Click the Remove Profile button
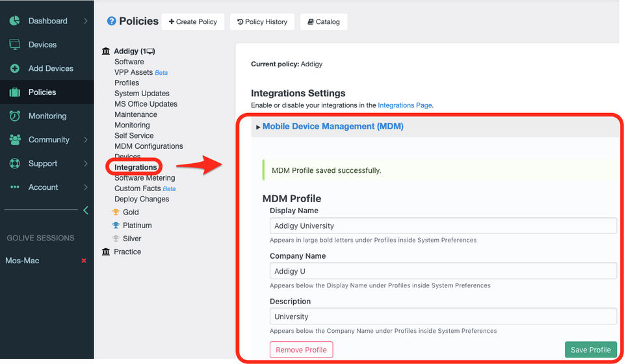Image resolution: width=624 pixels, height=364 pixels. click(301, 350)
